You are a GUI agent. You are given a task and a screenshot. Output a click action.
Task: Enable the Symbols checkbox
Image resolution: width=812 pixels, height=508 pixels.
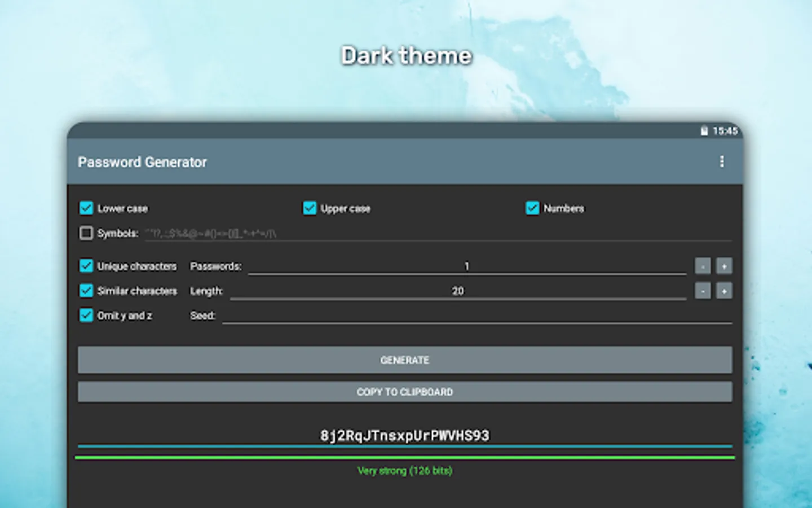pyautogui.click(x=86, y=233)
